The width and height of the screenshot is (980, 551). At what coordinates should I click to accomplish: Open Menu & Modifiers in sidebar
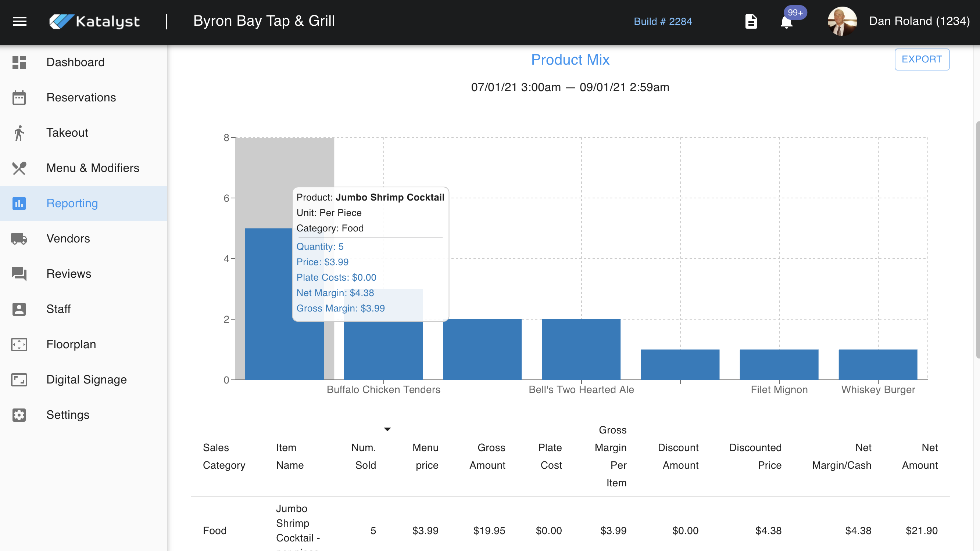[92, 168]
